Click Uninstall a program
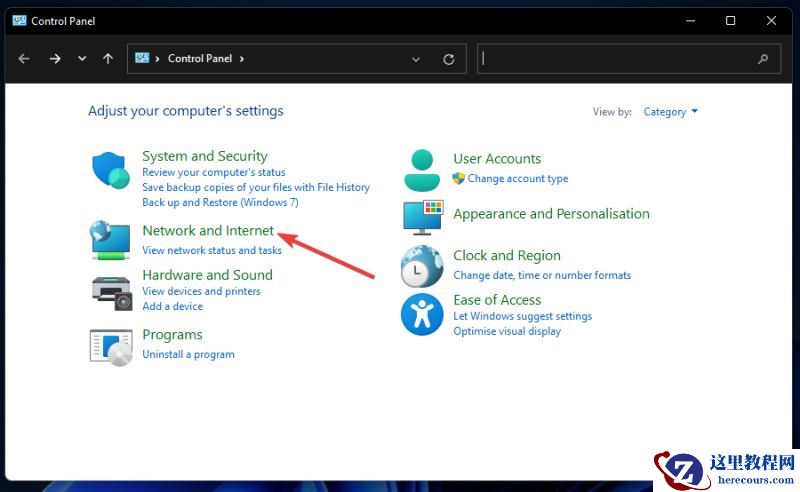The height and width of the screenshot is (492, 800). pos(188,354)
